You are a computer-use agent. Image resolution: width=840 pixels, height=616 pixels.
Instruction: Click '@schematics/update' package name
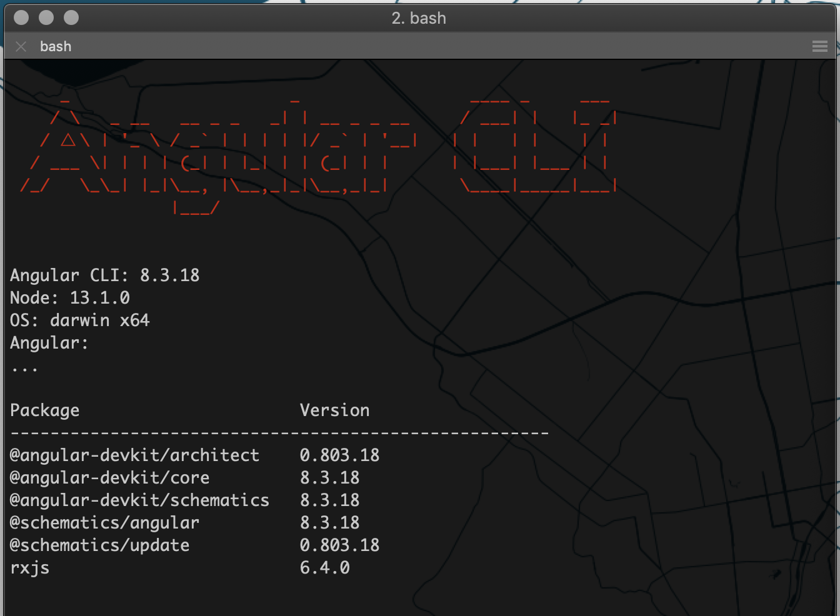coord(99,545)
